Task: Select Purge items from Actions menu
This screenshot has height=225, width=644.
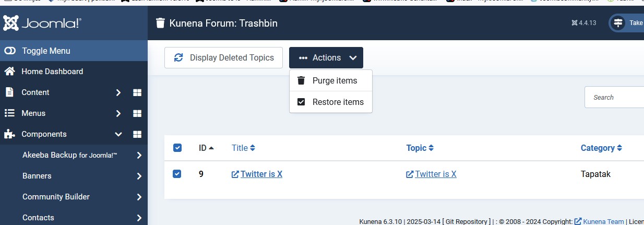Action: pos(331,80)
